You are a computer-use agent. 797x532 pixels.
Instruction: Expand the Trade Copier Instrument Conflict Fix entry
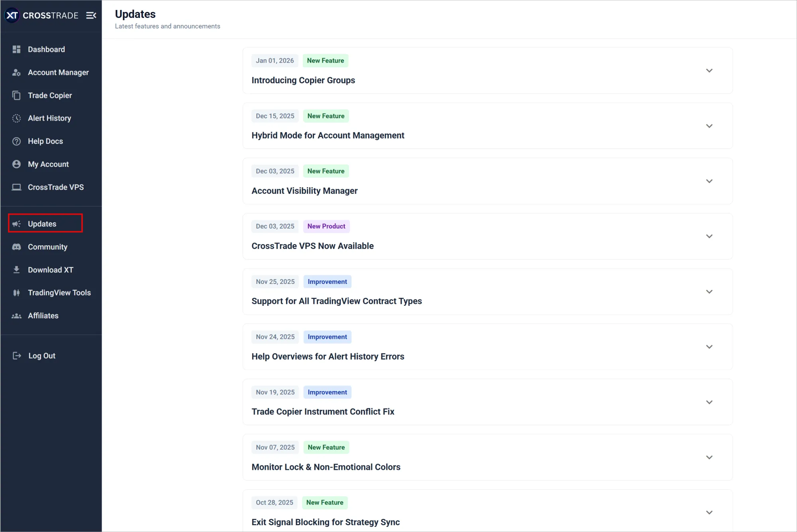point(709,402)
